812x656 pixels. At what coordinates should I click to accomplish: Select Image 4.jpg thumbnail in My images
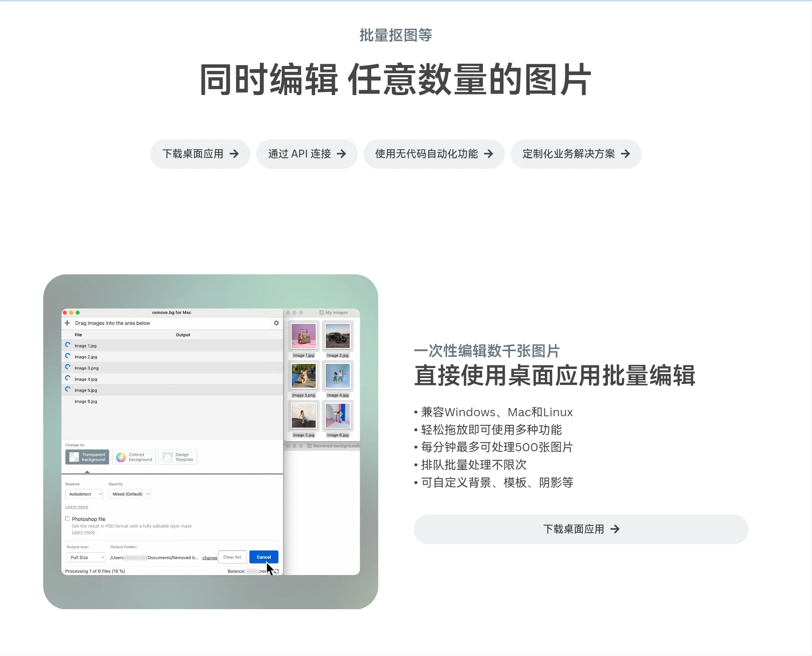point(338,376)
